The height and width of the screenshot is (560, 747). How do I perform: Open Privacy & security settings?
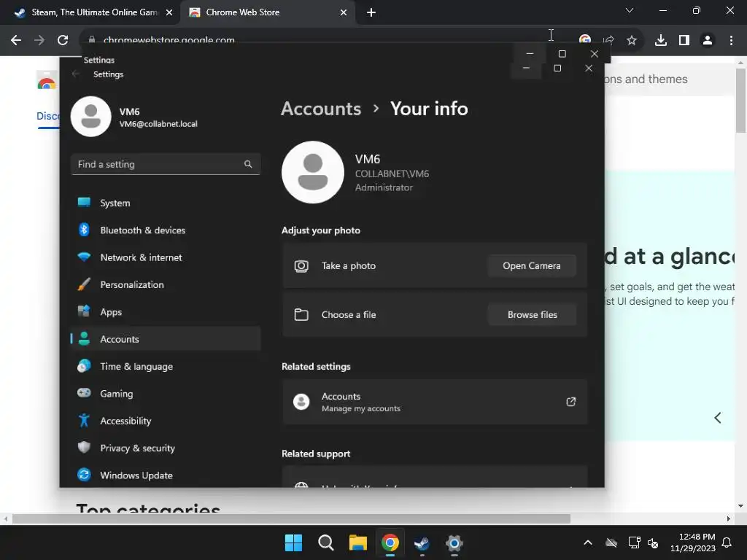pos(166,448)
